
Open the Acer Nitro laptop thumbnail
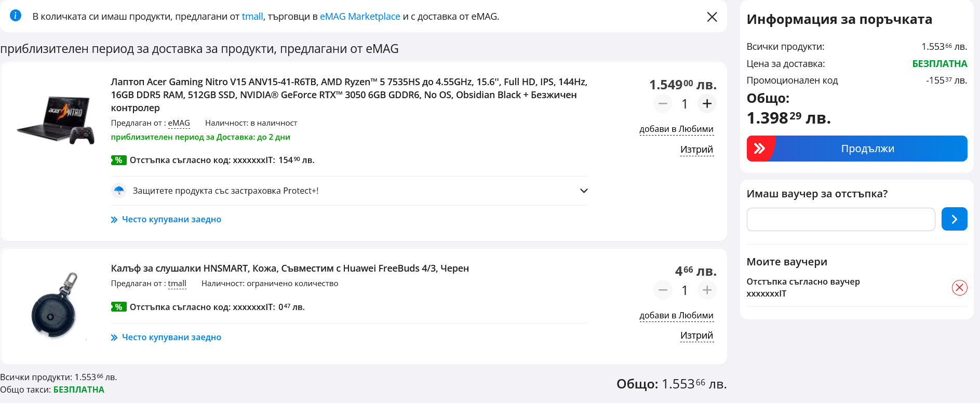56,120
